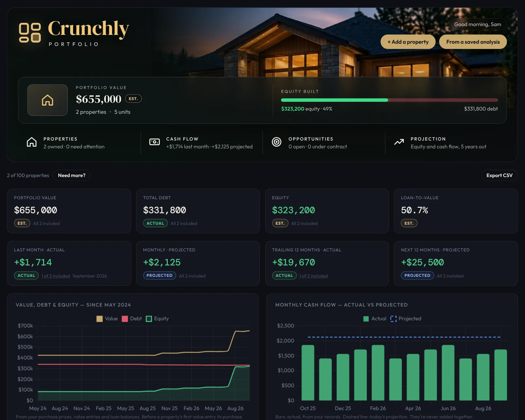Open the Opportunities target icon
The width and height of the screenshot is (525, 420).
tap(277, 142)
